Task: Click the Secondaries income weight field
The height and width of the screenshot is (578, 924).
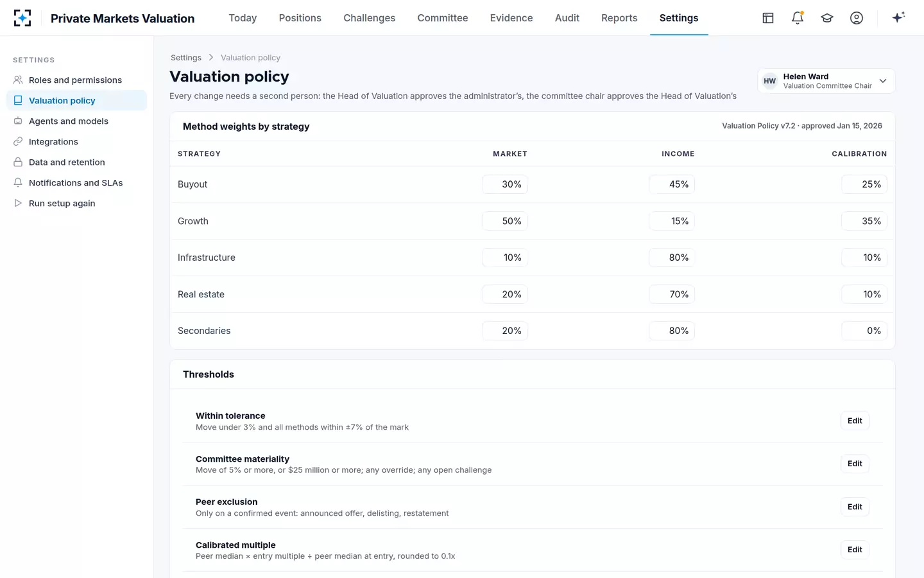Action: point(672,331)
